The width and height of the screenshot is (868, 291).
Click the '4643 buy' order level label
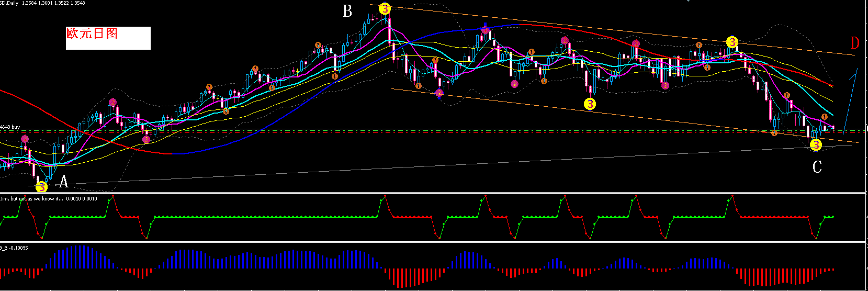pos(10,127)
